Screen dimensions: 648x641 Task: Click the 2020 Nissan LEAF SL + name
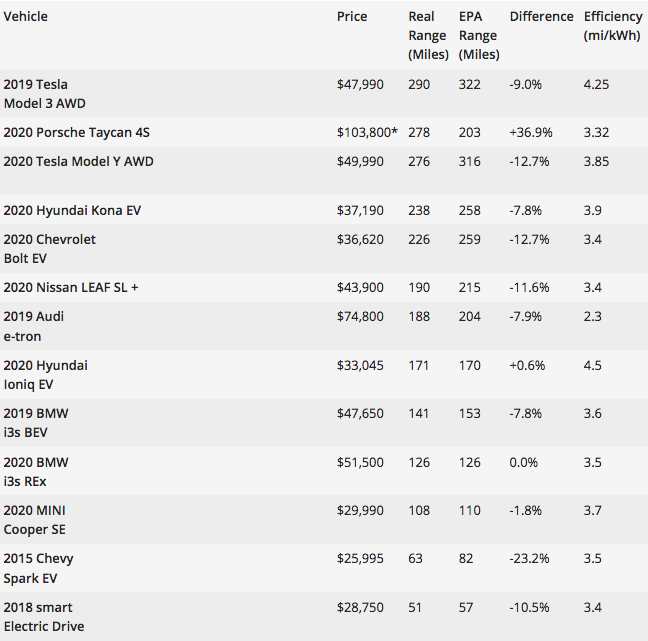click(x=71, y=287)
